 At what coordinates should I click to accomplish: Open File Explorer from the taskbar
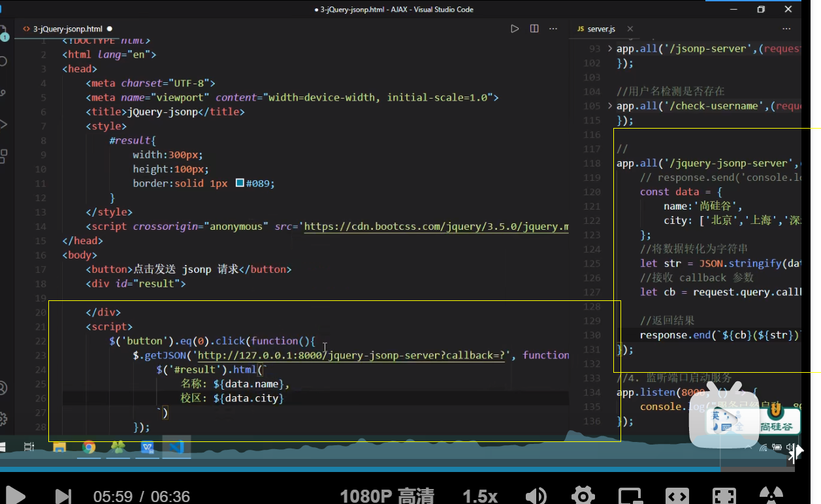59,447
